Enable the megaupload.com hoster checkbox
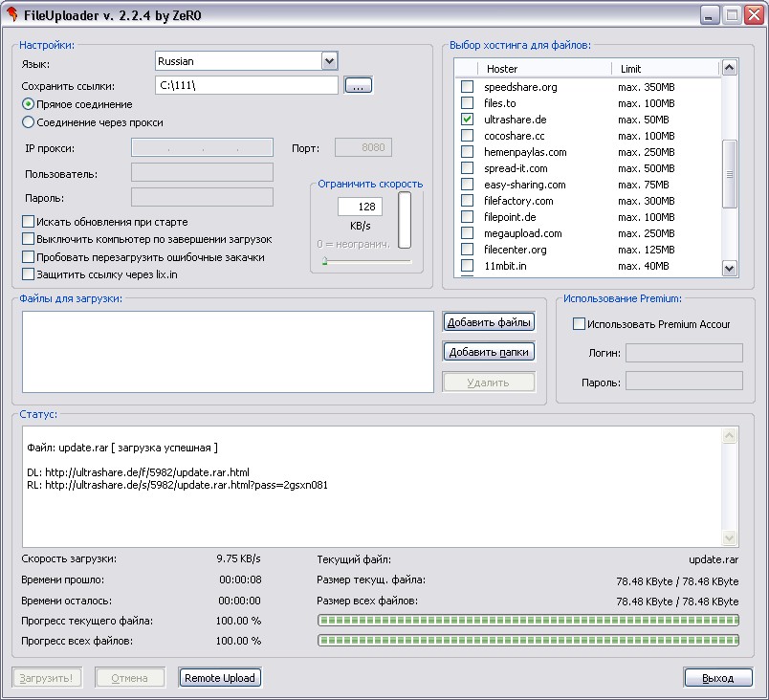The width and height of the screenshot is (769, 700). 467,233
